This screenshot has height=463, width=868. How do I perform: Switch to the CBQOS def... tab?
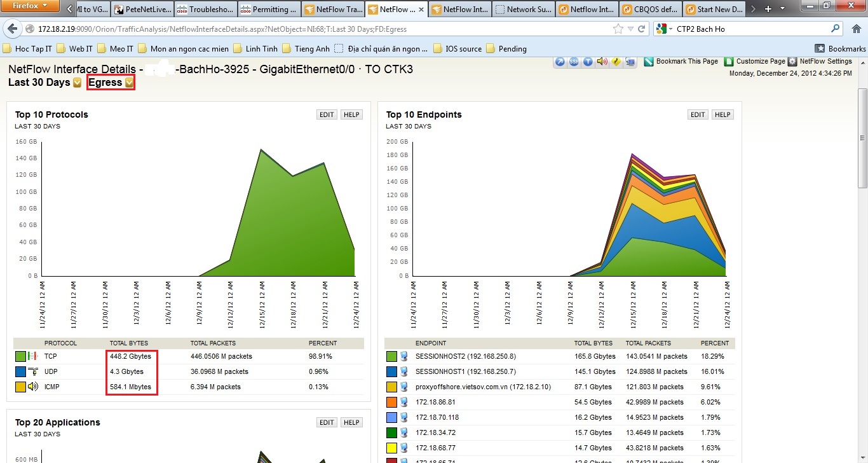coord(649,10)
